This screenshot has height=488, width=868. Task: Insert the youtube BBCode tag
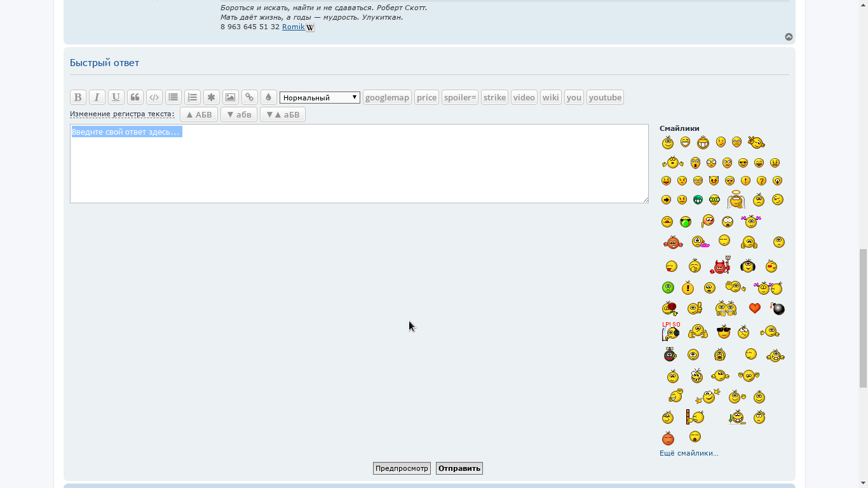pyautogui.click(x=605, y=97)
